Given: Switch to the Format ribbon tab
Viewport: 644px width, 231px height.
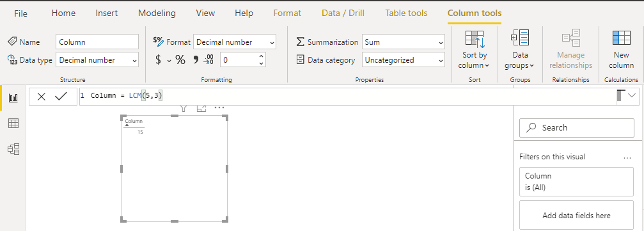Looking at the screenshot, I should [x=287, y=13].
